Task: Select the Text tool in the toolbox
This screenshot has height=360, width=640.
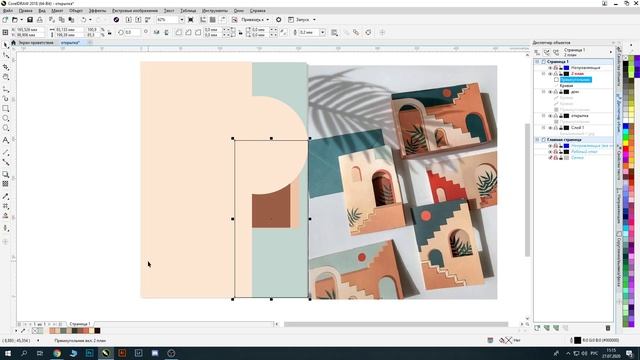Action: coord(6,140)
